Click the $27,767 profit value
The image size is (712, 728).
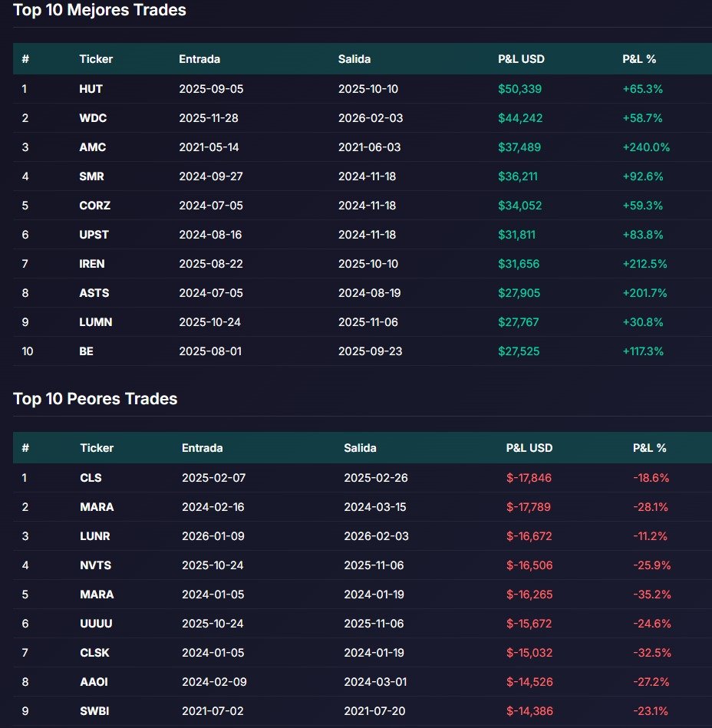point(519,322)
